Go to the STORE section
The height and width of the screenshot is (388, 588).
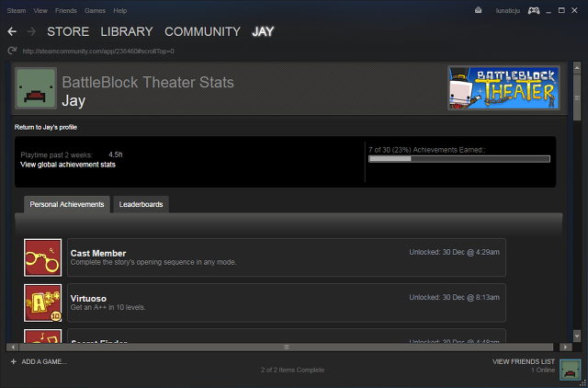pos(68,31)
